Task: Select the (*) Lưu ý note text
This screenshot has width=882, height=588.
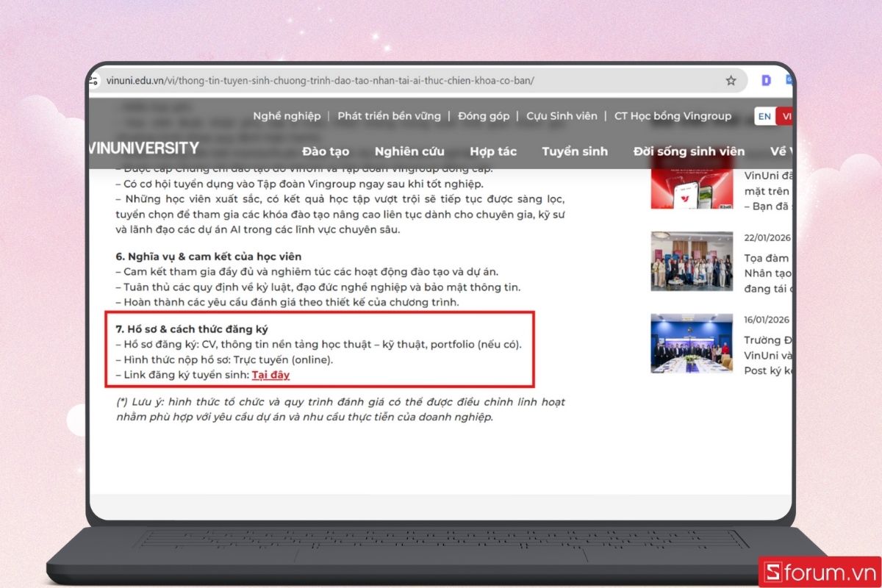Action: [x=340, y=409]
